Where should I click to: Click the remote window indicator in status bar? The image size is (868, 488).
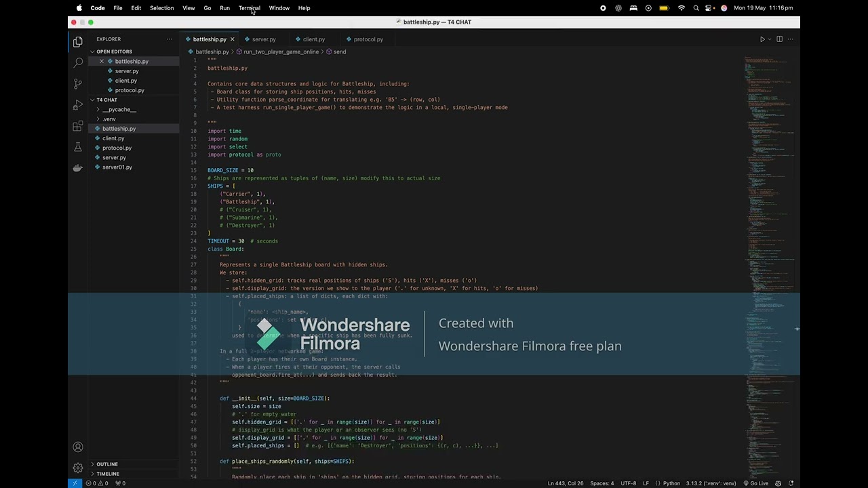[x=74, y=483]
